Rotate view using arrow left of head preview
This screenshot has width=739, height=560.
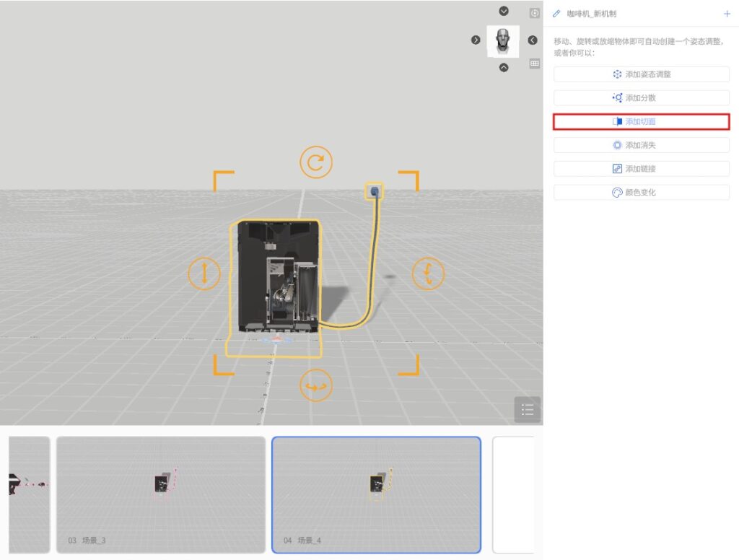(476, 40)
